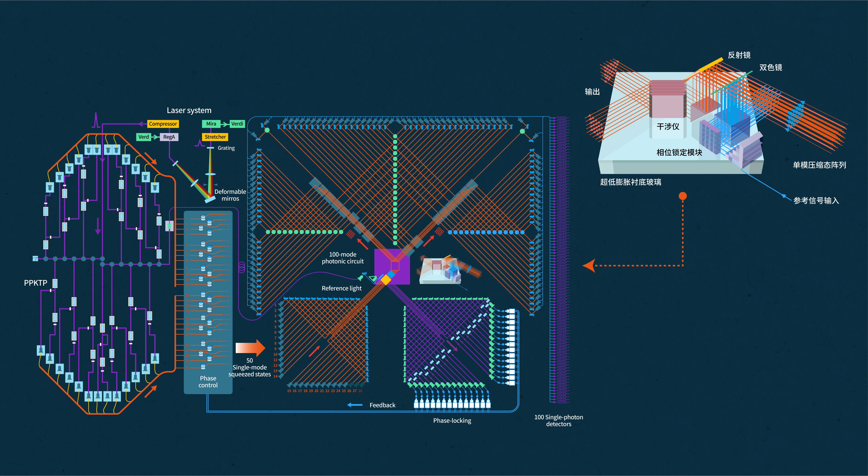Click the red arrow inside the orange input grid

pos(314,351)
